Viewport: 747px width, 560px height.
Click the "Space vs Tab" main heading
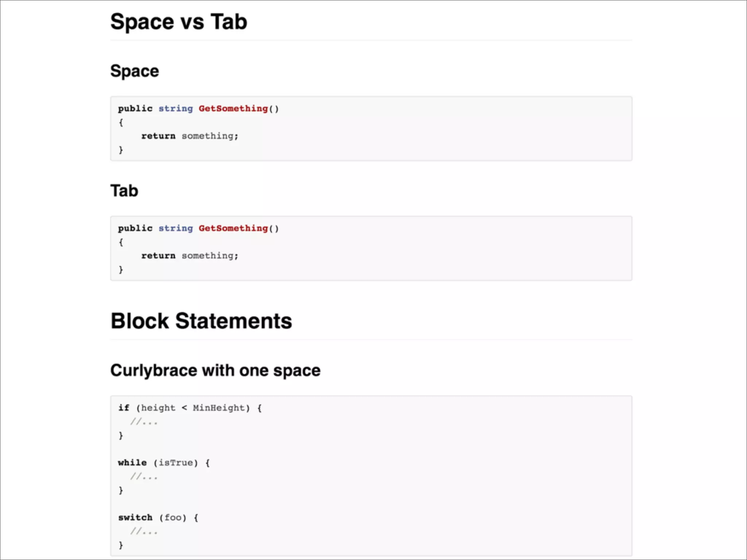pos(179,22)
